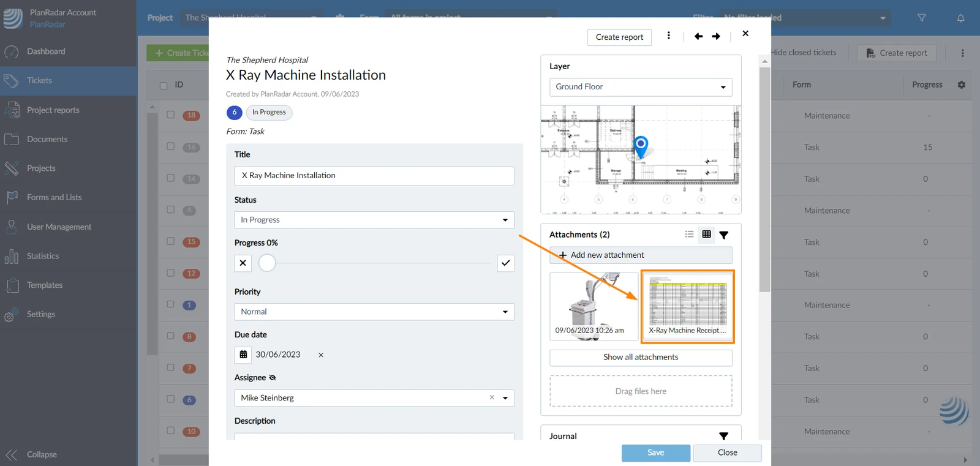Clear the due date 30/06/2023
The image size is (980, 466).
321,355
